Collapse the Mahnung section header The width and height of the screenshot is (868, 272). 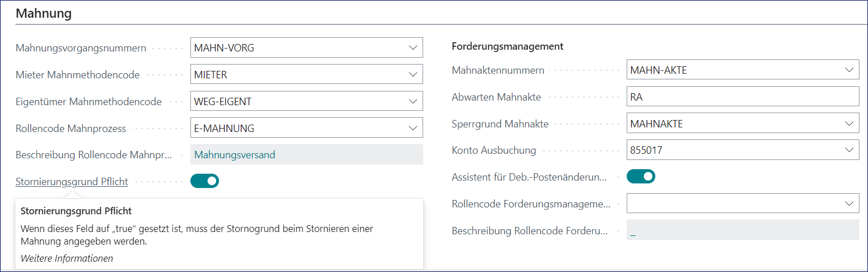43,14
